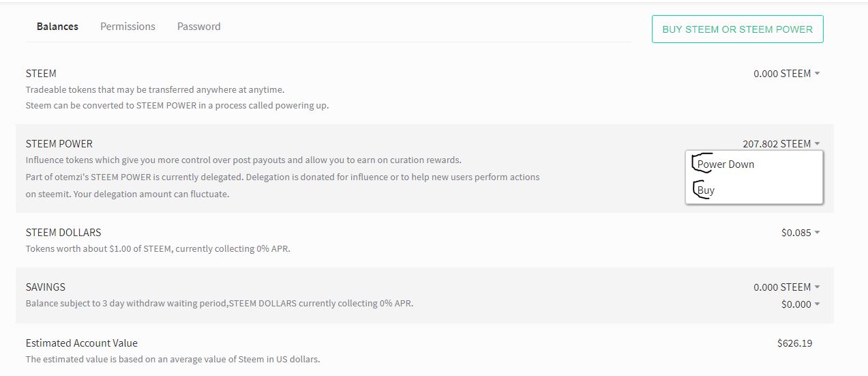Click the SAVINGS section heading
The height and width of the screenshot is (376, 868).
click(x=45, y=287)
